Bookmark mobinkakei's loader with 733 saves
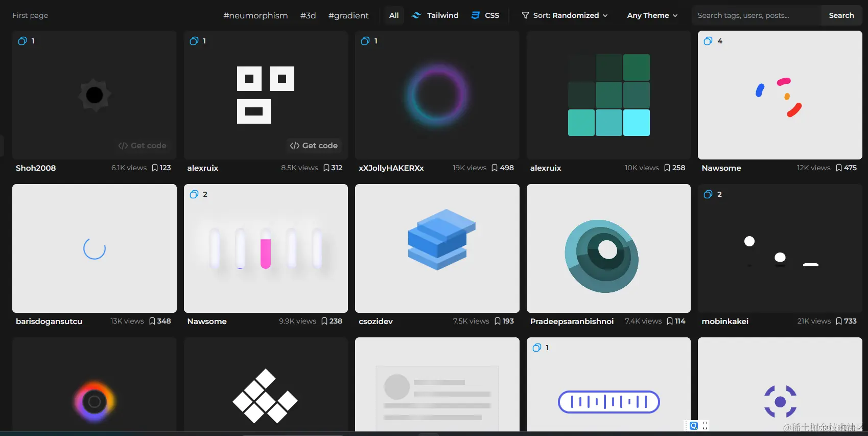The image size is (868, 436). click(x=839, y=321)
